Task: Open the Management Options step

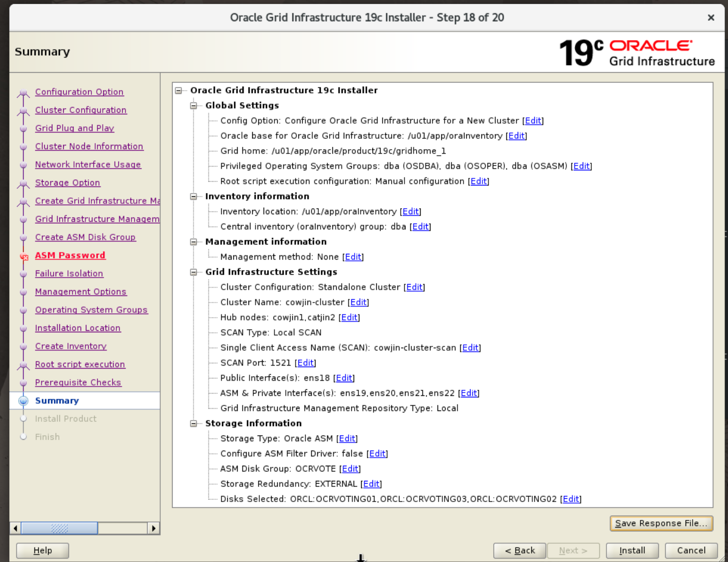Action: tap(81, 292)
